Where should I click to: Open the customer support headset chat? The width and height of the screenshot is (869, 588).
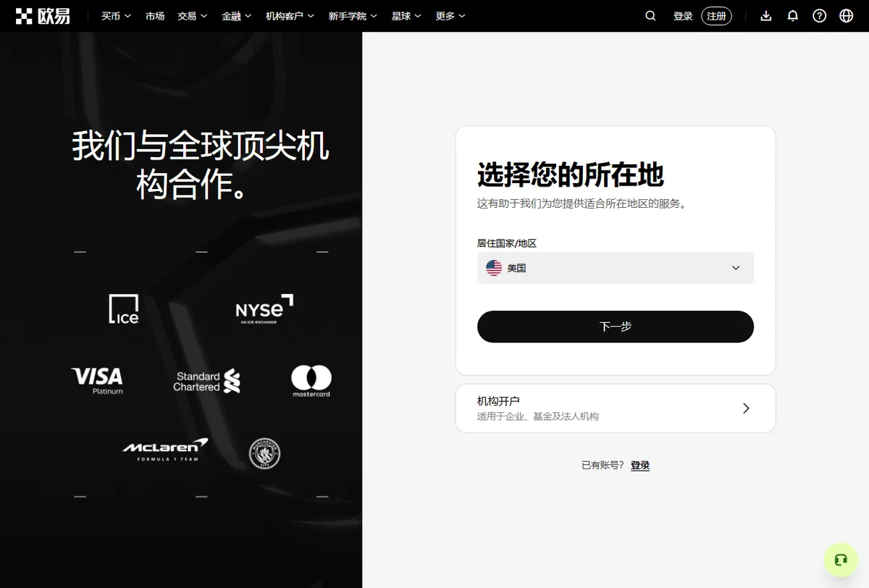tap(841, 560)
